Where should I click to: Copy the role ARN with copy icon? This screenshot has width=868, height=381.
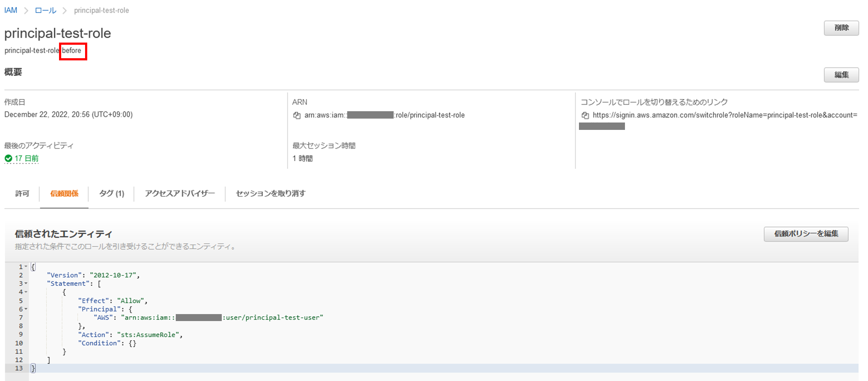coord(297,116)
